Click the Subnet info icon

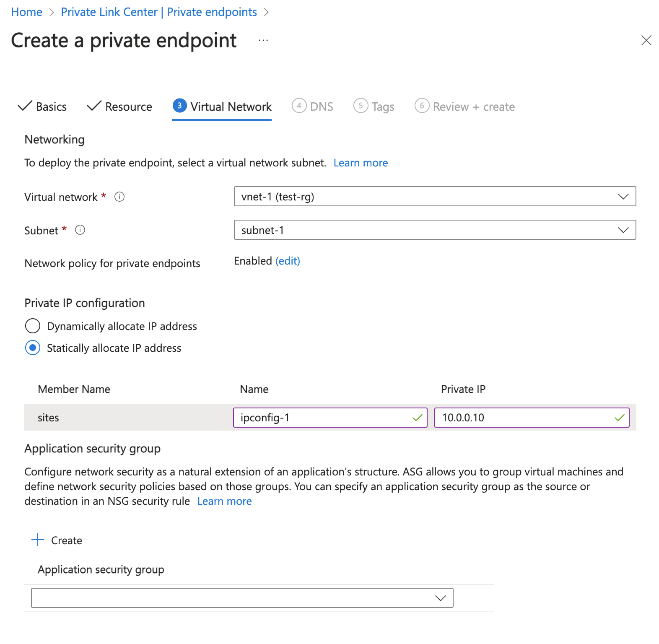click(x=80, y=230)
